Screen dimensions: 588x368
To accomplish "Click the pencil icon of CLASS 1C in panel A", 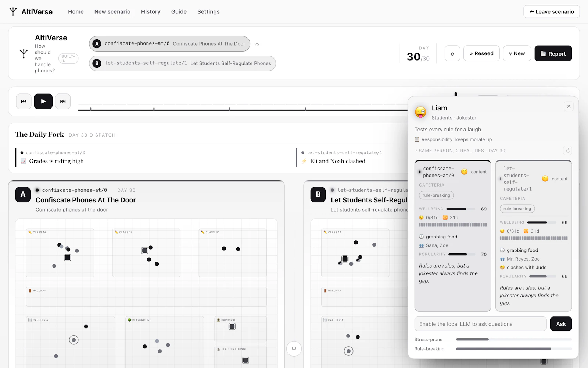I will point(202,232).
